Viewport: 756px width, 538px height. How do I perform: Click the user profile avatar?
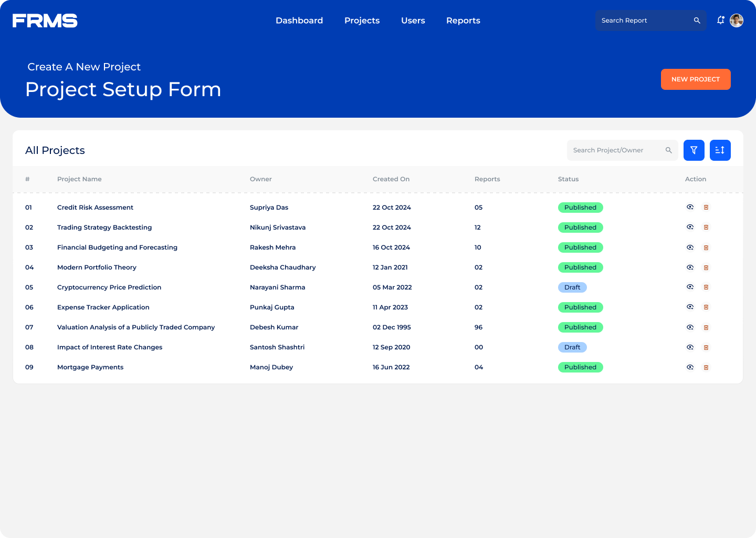pos(737,20)
